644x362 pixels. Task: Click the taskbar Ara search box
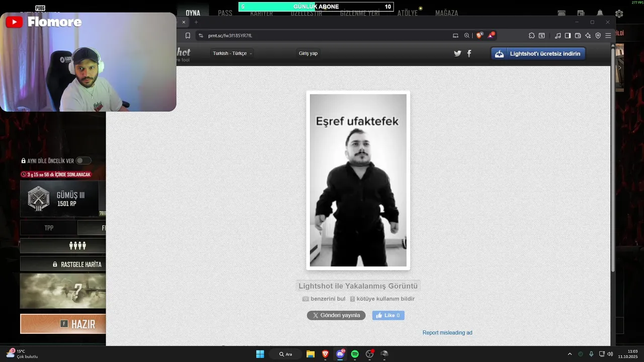click(285, 354)
